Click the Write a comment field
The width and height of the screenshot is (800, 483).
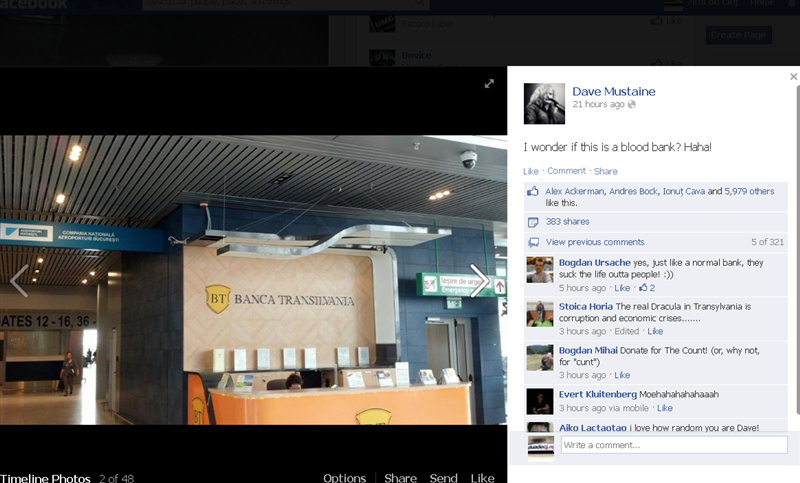coord(674,445)
